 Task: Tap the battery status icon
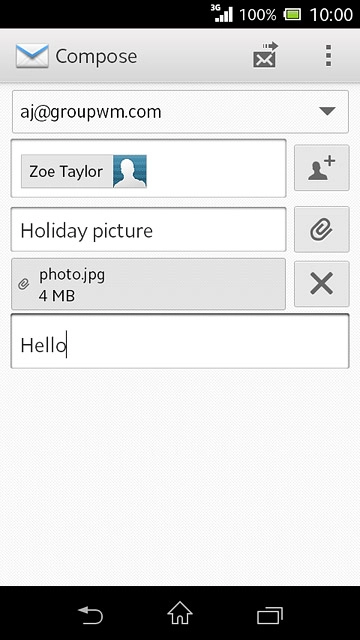(292, 15)
